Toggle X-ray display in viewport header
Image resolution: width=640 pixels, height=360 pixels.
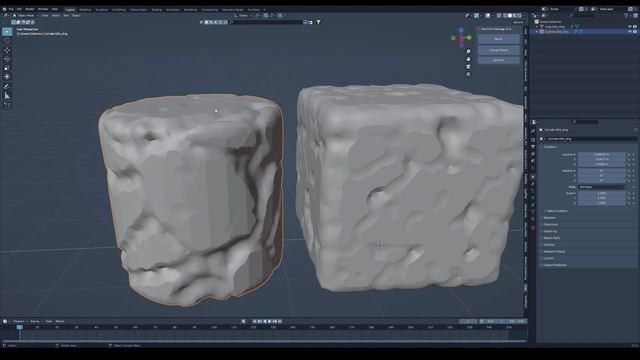499,16
